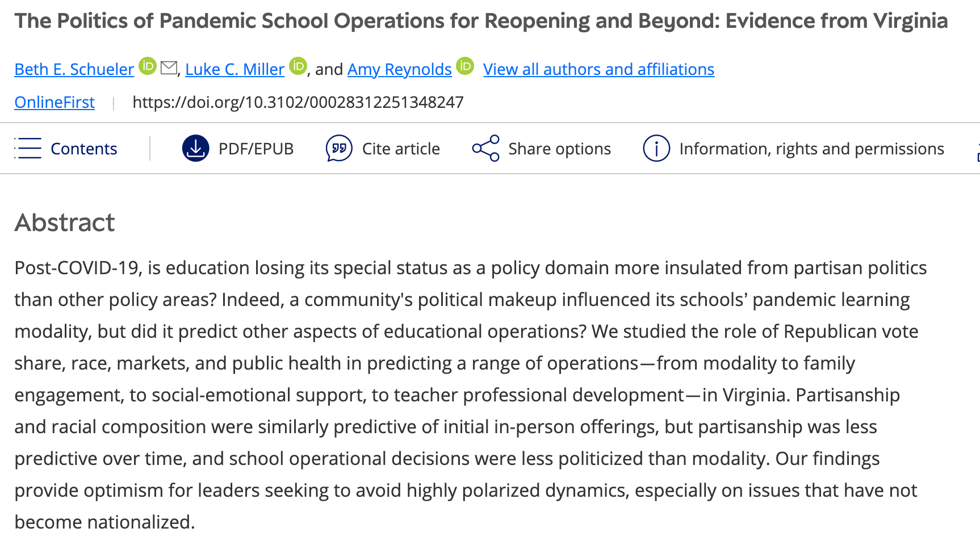Click the PDF/EPUB download icon

[195, 148]
